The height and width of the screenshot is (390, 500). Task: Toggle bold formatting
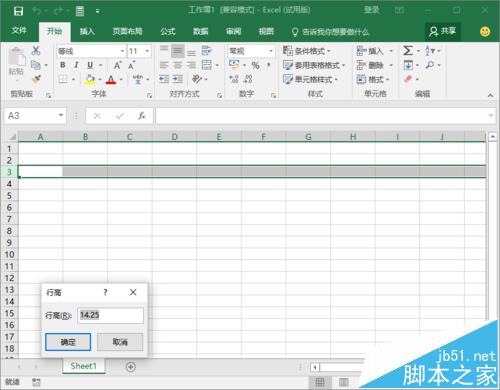point(63,65)
